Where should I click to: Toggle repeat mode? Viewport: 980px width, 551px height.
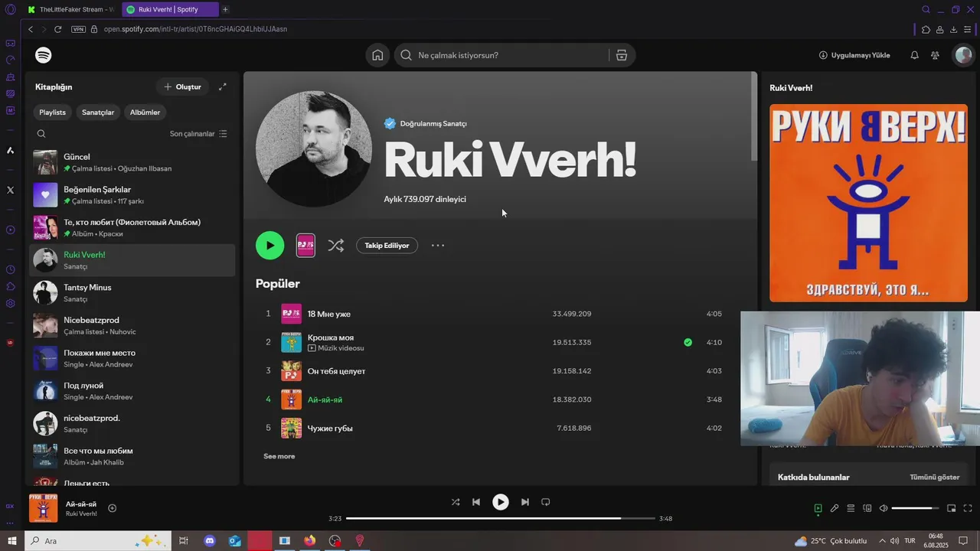click(545, 502)
